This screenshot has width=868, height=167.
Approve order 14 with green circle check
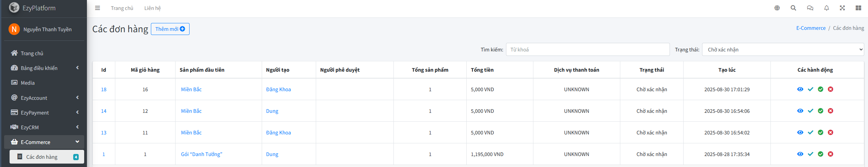[820, 111]
